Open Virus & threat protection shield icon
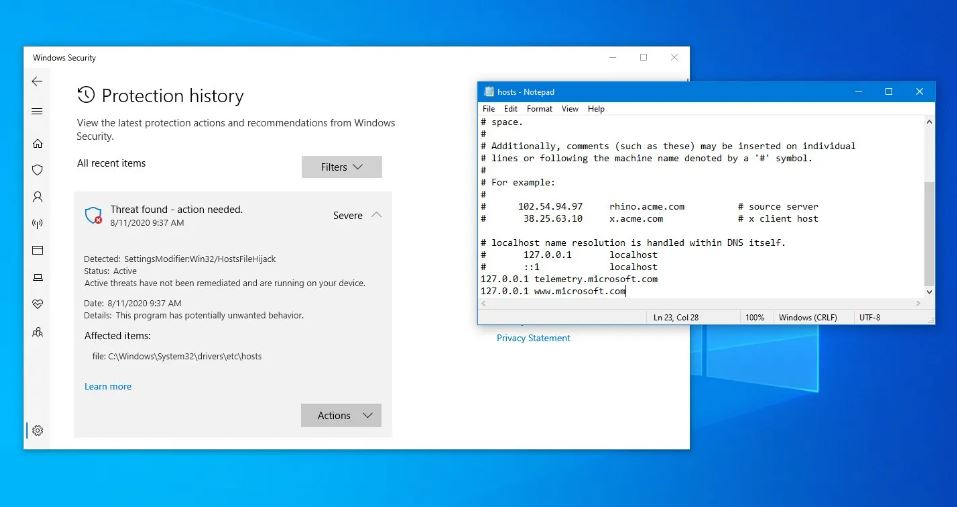This screenshot has height=507, width=957. (37, 170)
